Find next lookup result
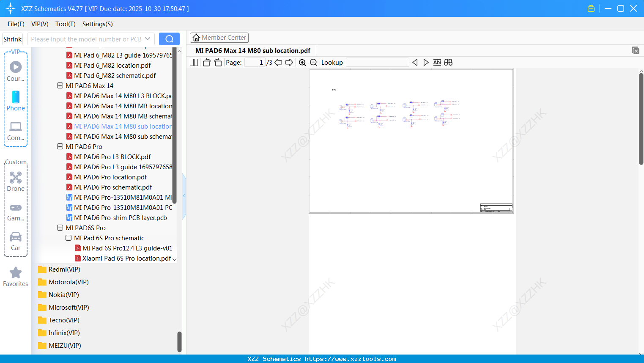Screen dimensions: 644x363 tap(426, 63)
